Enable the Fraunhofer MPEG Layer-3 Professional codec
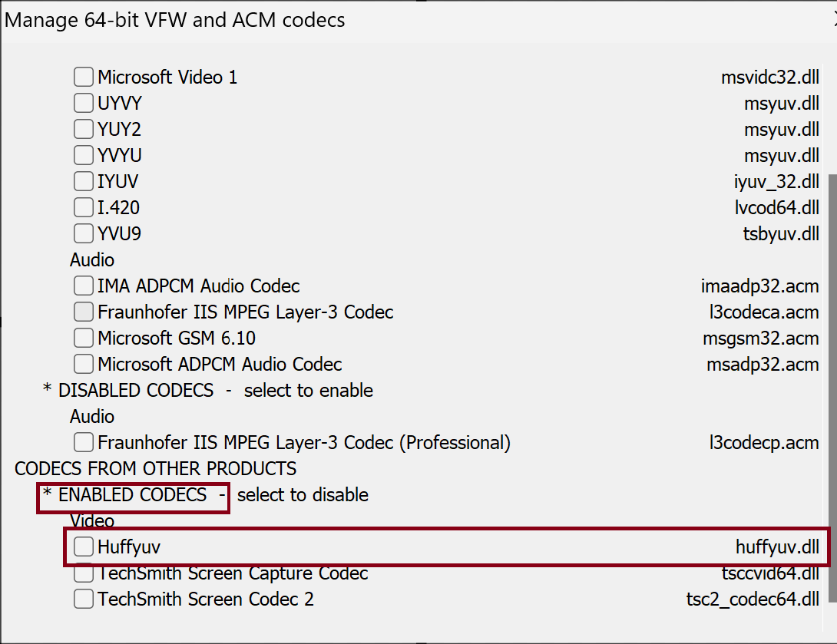This screenshot has width=837, height=644. pyautogui.click(x=84, y=442)
